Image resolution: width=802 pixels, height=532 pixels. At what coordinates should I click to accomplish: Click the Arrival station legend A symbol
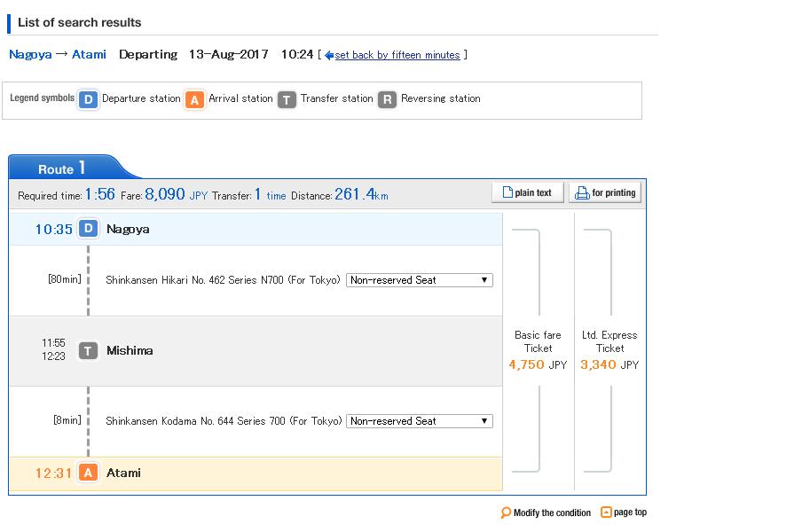coord(194,99)
